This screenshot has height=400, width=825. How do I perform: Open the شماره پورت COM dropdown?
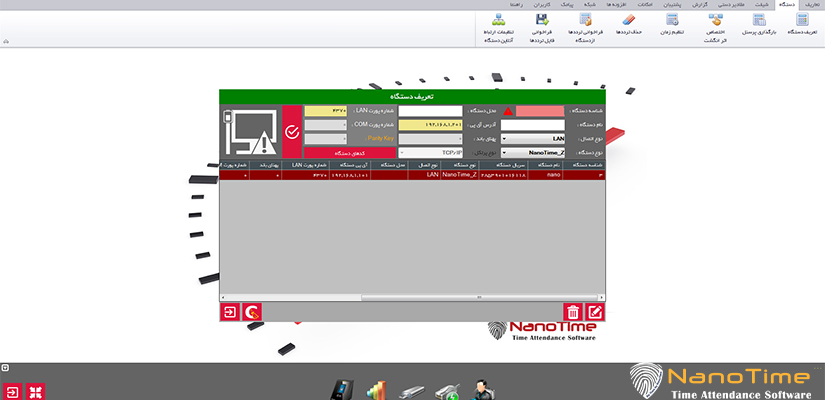coord(326,125)
